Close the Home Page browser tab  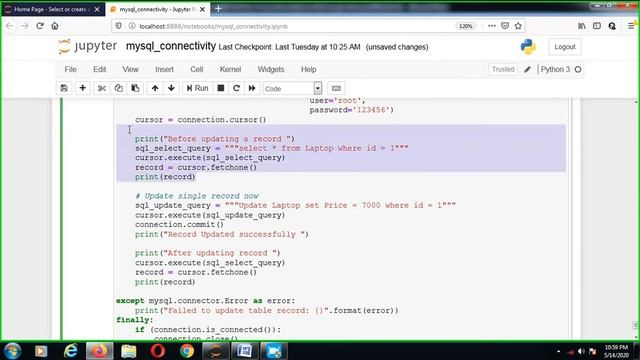pyautogui.click(x=97, y=9)
